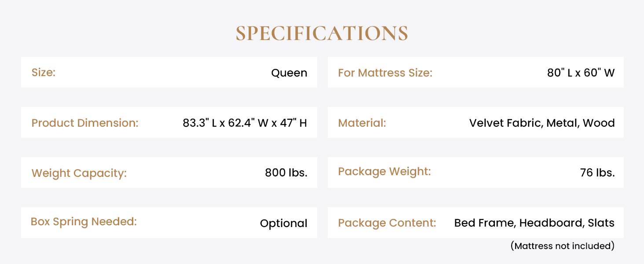
Task: Select the Optional value
Action: point(283,223)
